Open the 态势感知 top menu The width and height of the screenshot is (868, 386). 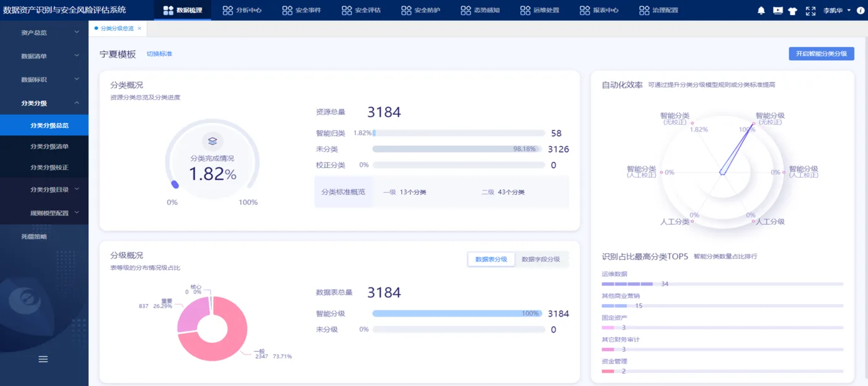click(x=480, y=10)
